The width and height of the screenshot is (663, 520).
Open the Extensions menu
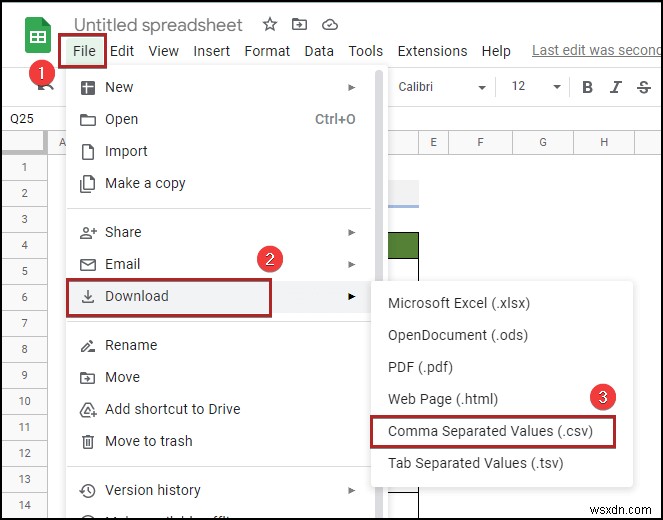click(x=432, y=51)
